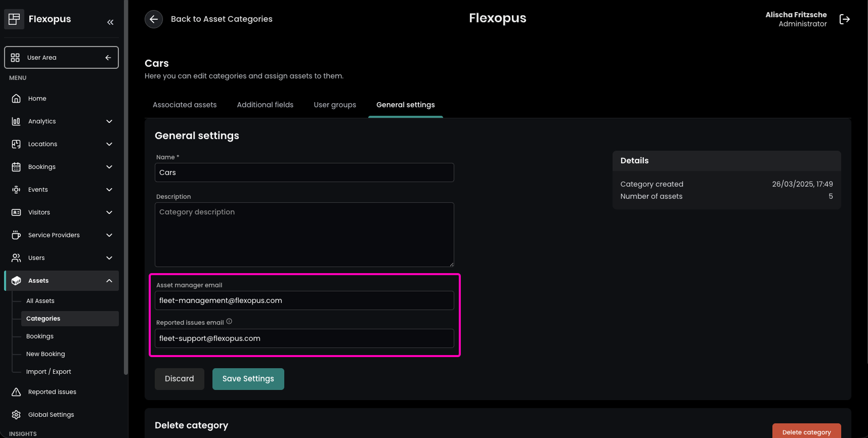
Task: Click the Discard button
Action: coord(180,379)
